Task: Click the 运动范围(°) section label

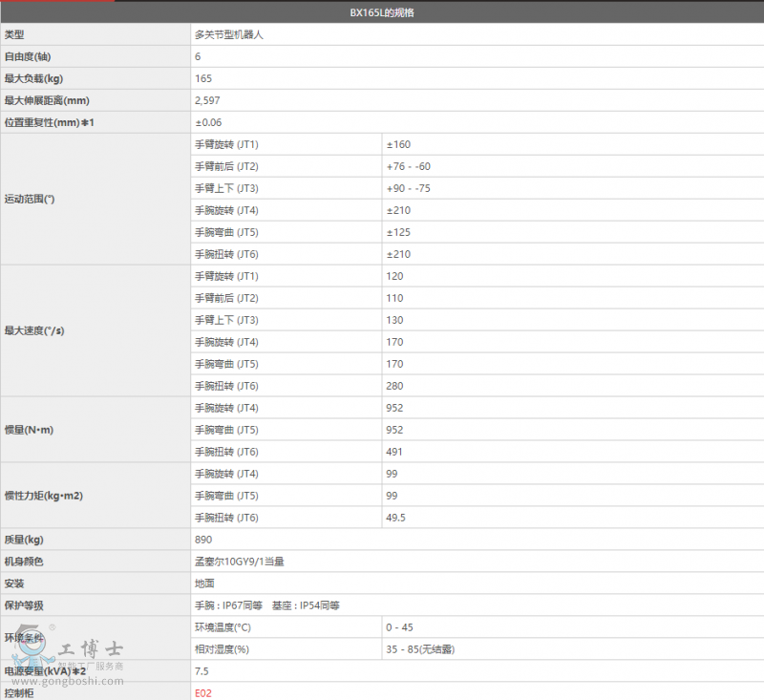Action: [31, 200]
